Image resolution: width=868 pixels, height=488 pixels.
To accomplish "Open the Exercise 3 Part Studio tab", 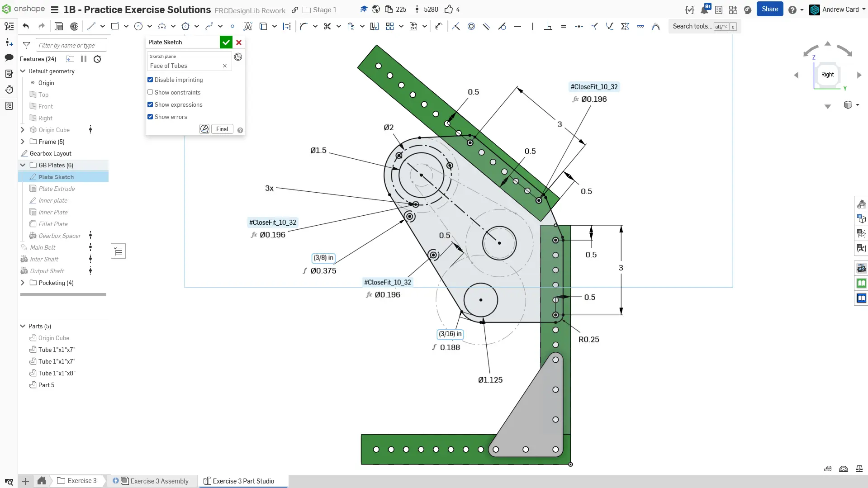I will click(x=243, y=481).
